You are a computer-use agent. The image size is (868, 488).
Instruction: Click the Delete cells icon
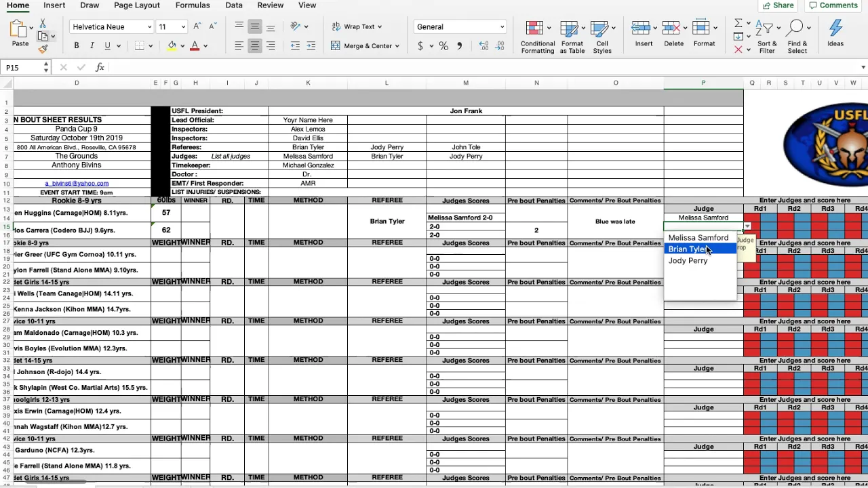coord(671,28)
